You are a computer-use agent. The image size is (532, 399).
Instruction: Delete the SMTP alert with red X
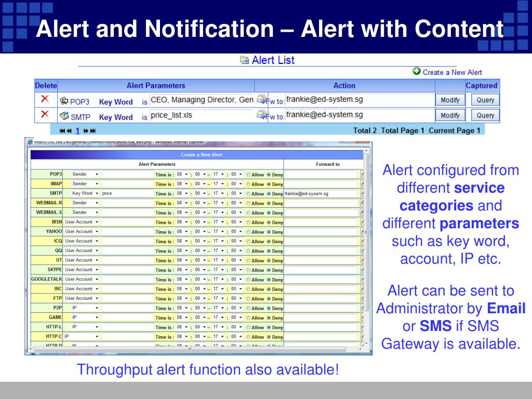(x=45, y=114)
